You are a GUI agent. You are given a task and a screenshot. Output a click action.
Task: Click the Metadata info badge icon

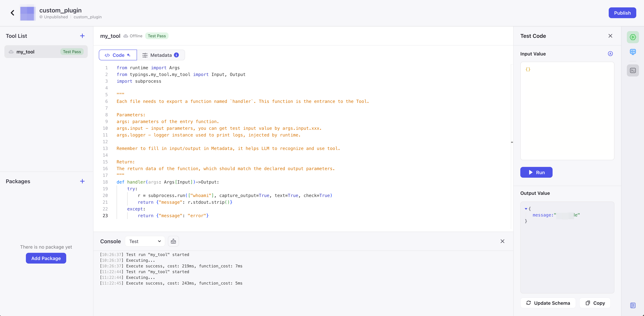click(x=176, y=55)
